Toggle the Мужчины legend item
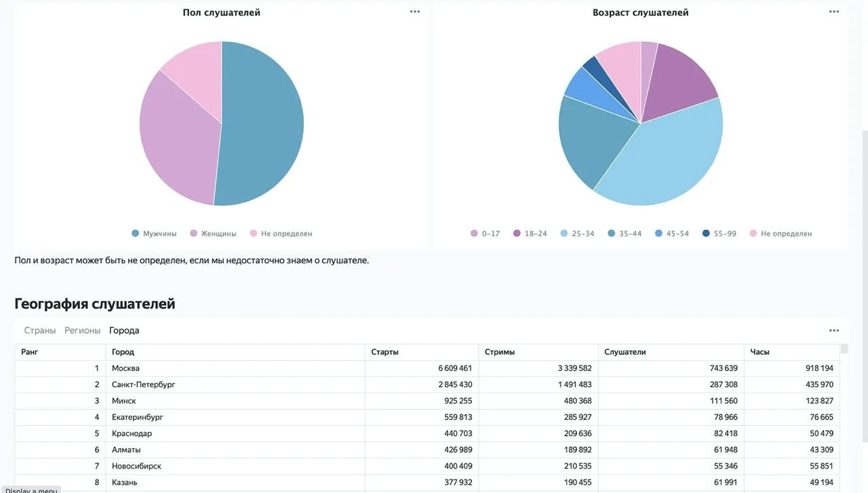Screen dimensions: 868x493 tap(154, 233)
